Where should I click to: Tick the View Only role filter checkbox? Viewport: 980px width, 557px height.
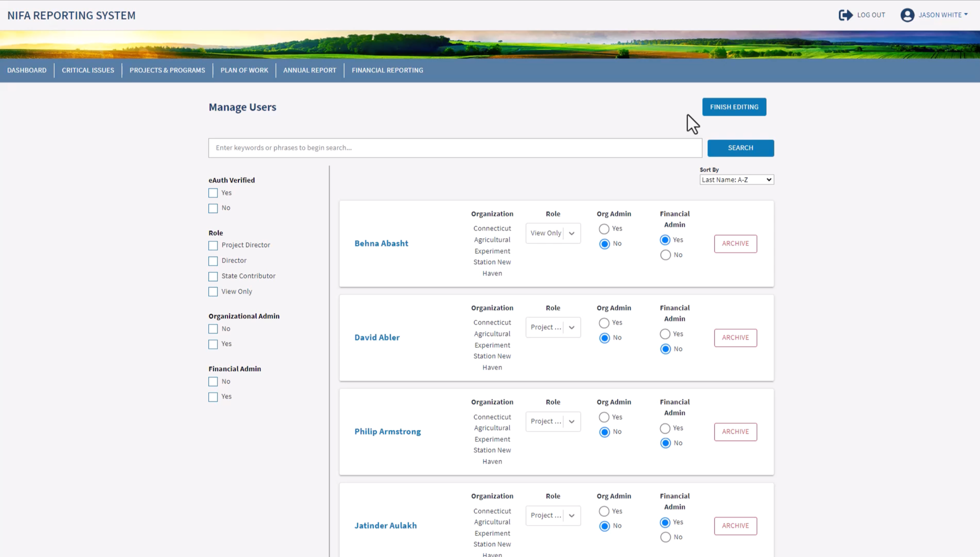pos(213,292)
